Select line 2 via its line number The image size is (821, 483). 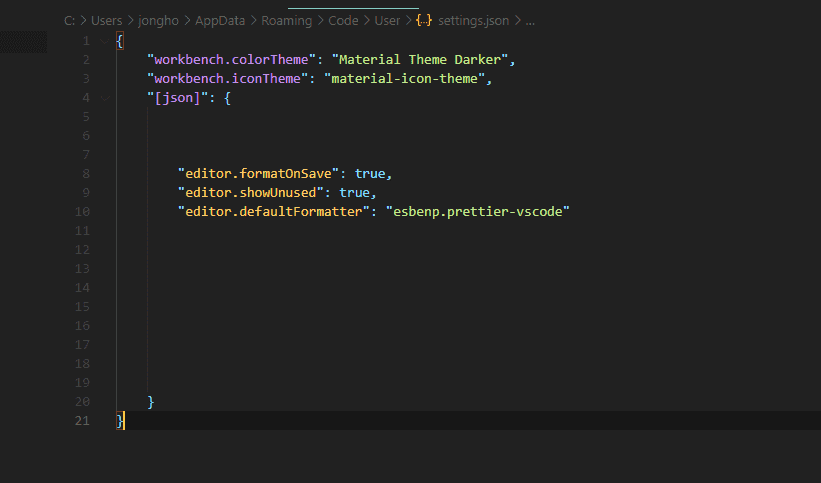[86, 60]
